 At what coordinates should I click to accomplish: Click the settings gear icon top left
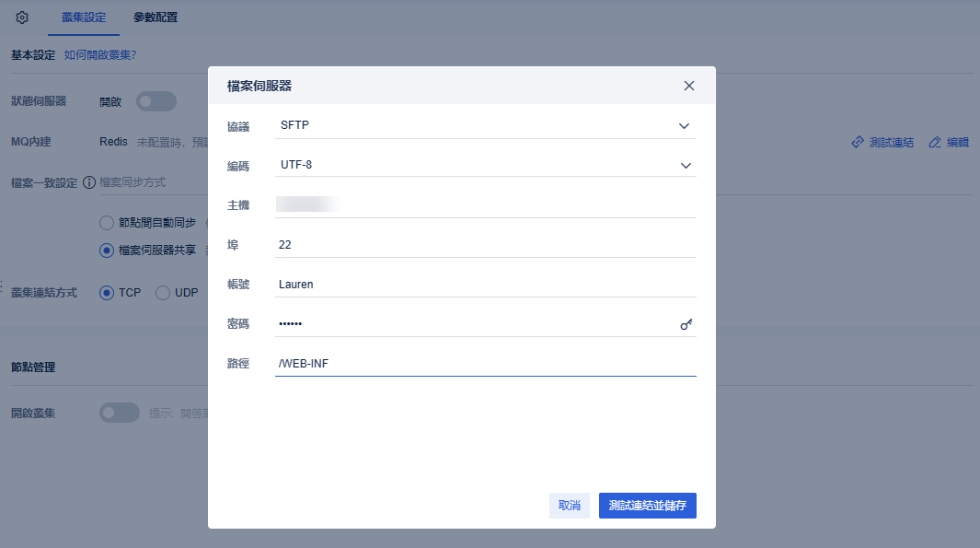(21, 17)
